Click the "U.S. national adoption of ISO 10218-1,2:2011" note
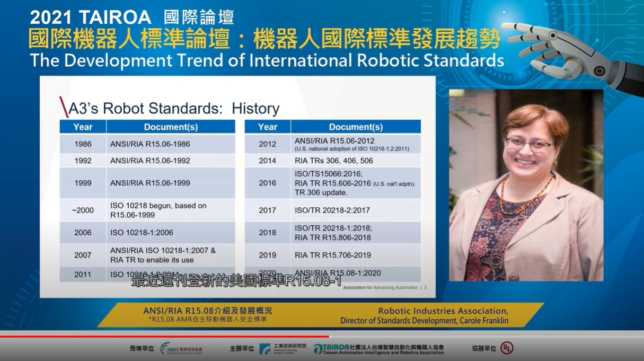Image resolution: width=644 pixels, height=361 pixels. point(352,149)
